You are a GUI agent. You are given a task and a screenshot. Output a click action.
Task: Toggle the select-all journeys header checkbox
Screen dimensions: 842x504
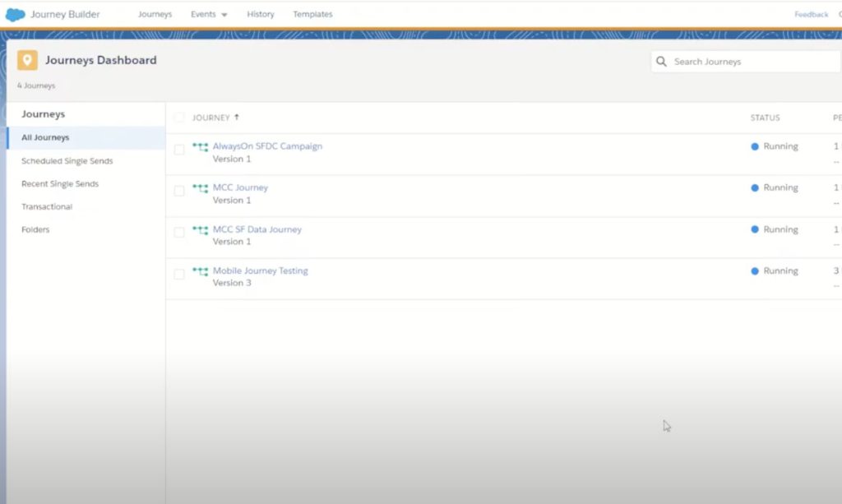[x=179, y=118]
